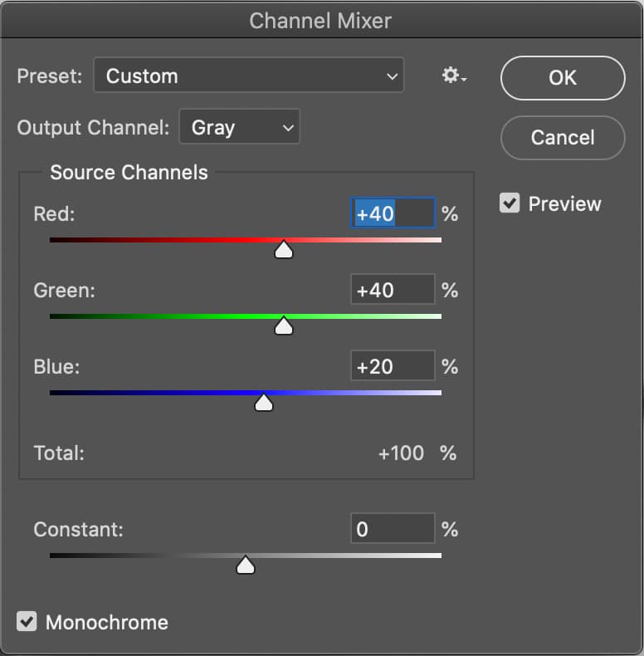
Task: Click the Blue percentage input field
Action: click(393, 366)
